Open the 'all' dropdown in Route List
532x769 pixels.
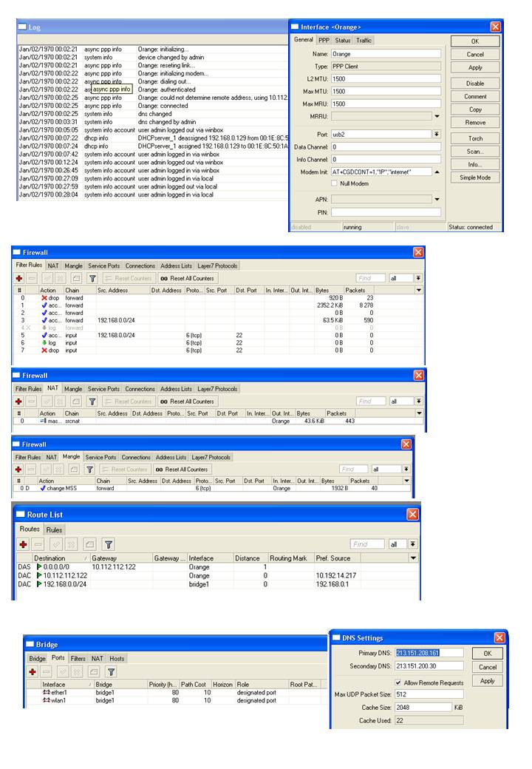pyautogui.click(x=414, y=544)
